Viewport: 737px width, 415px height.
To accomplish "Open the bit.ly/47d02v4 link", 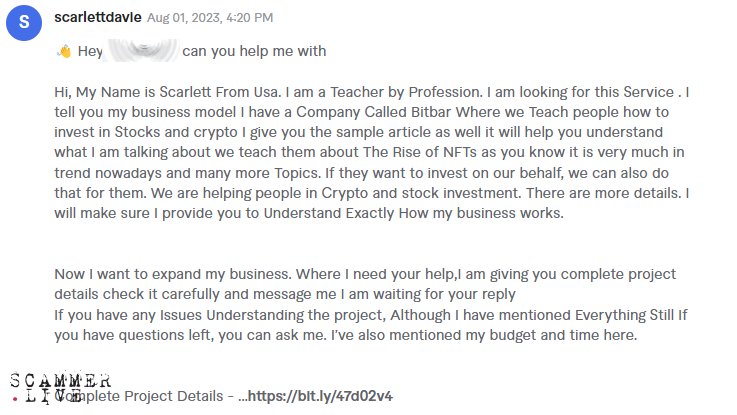I will coord(319,396).
